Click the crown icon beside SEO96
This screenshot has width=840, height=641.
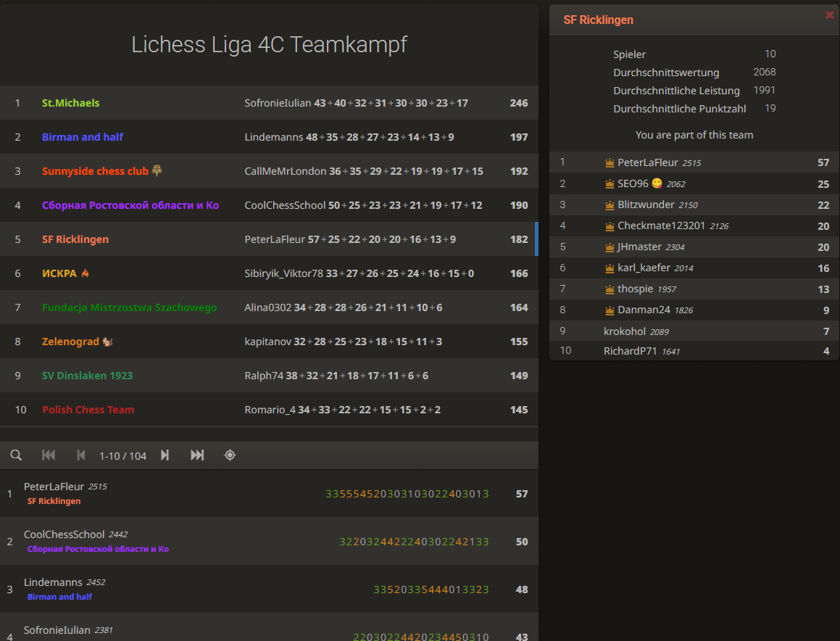[x=608, y=183]
